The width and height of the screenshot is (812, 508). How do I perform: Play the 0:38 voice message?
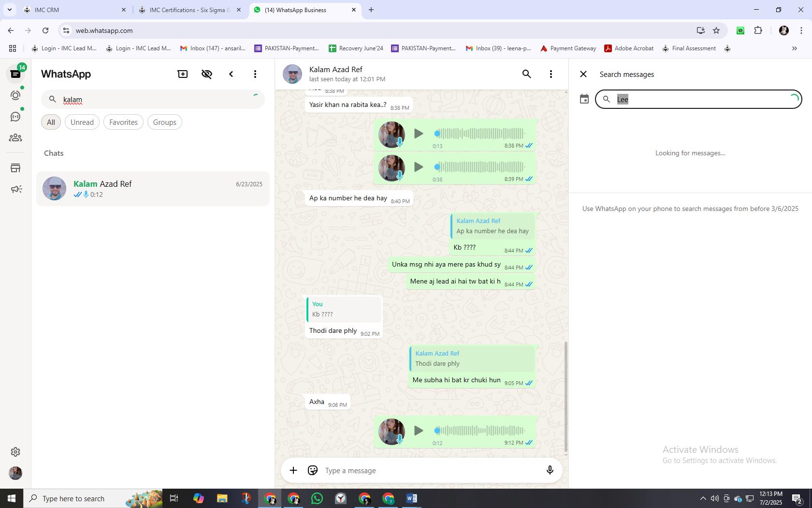click(x=419, y=167)
